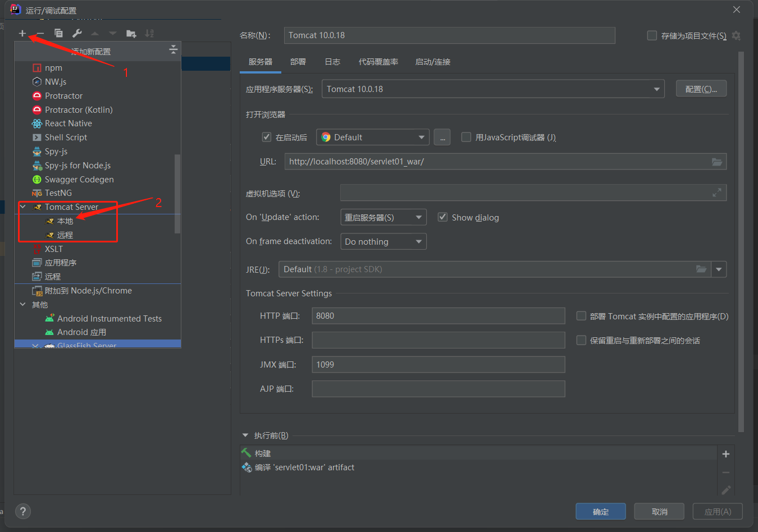This screenshot has height=532, width=758.
Task: Move configuration down with the down arrow icon
Action: click(x=113, y=34)
